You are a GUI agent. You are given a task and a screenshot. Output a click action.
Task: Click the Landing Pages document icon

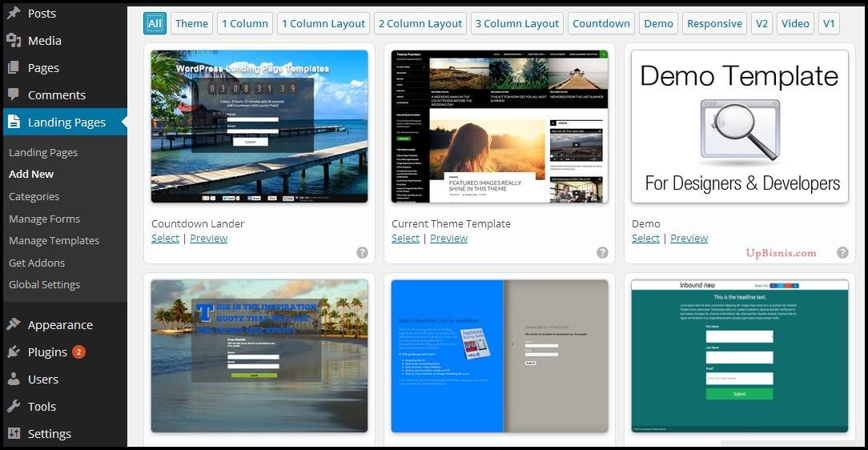(14, 122)
